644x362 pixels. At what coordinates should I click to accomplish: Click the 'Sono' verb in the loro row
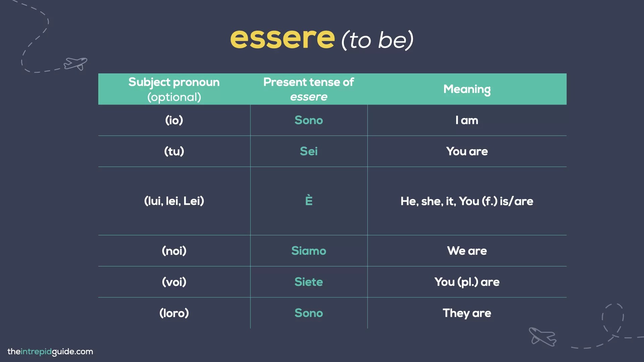pyautogui.click(x=309, y=313)
